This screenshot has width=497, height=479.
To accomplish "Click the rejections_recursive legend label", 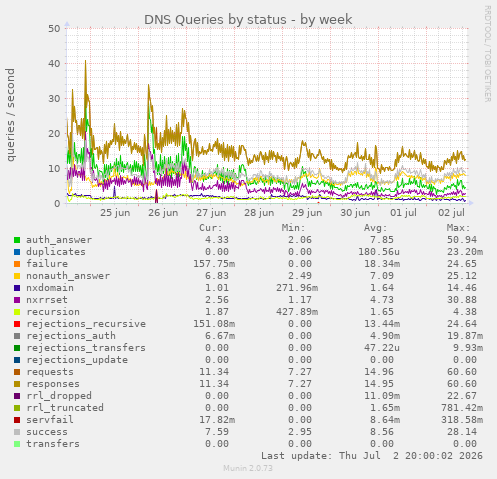I will tap(86, 324).
